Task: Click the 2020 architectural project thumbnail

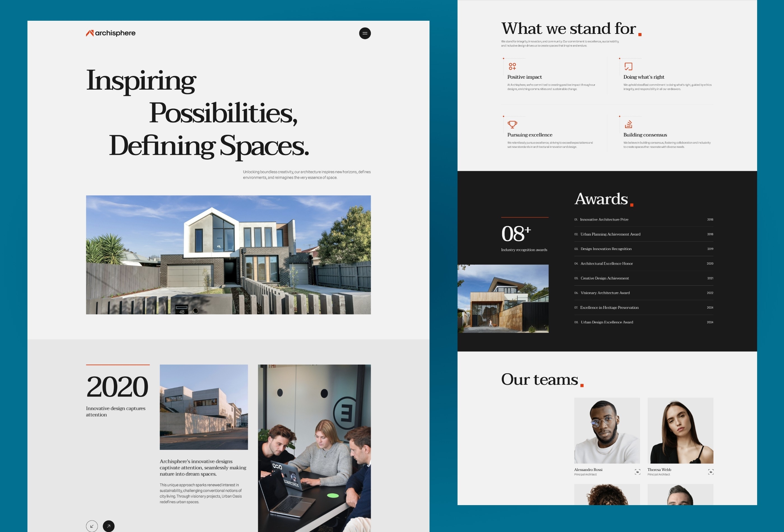Action: [x=204, y=407]
